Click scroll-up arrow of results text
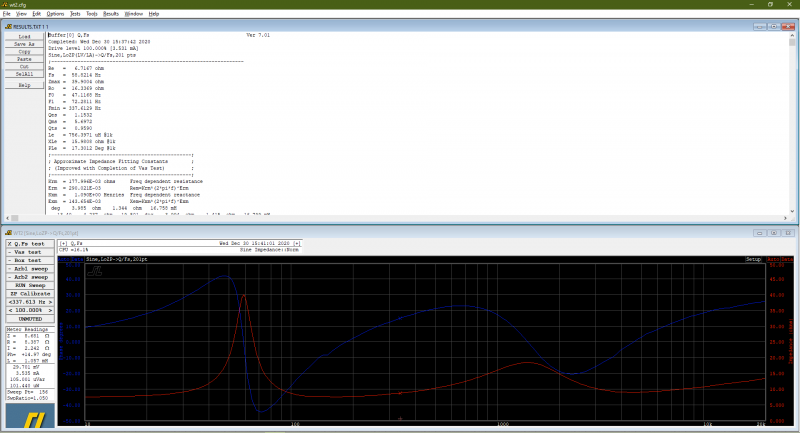Image resolution: width=800 pixels, height=433 pixels. pos(792,35)
